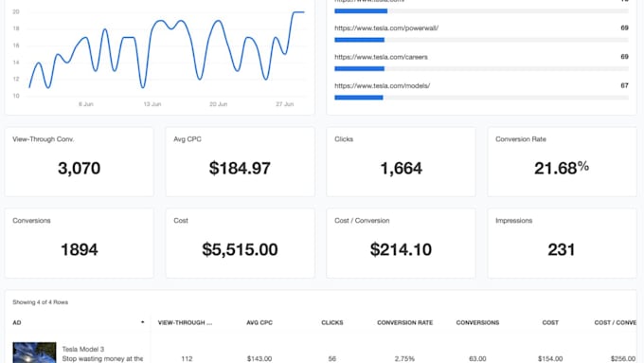Click the Cost / Conversion value $214.10
This screenshot has width=644, height=363.
coord(401,249)
